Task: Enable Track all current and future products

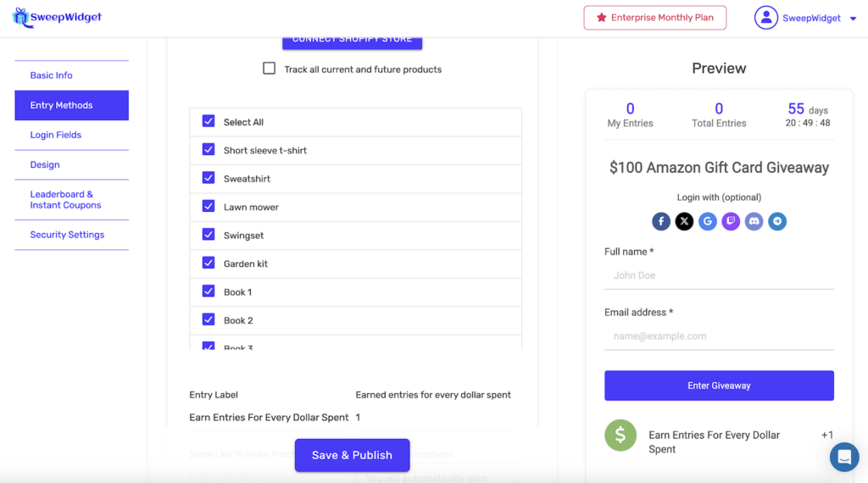Action: (270, 69)
